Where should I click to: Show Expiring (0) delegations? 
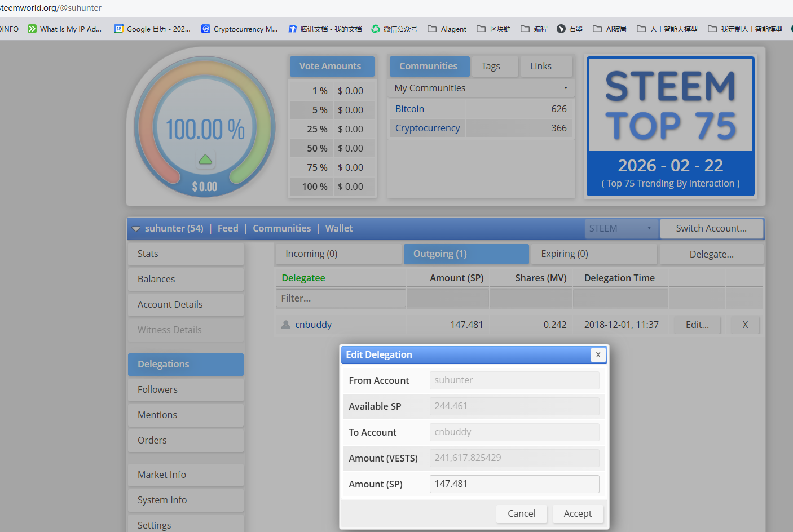pyautogui.click(x=594, y=254)
